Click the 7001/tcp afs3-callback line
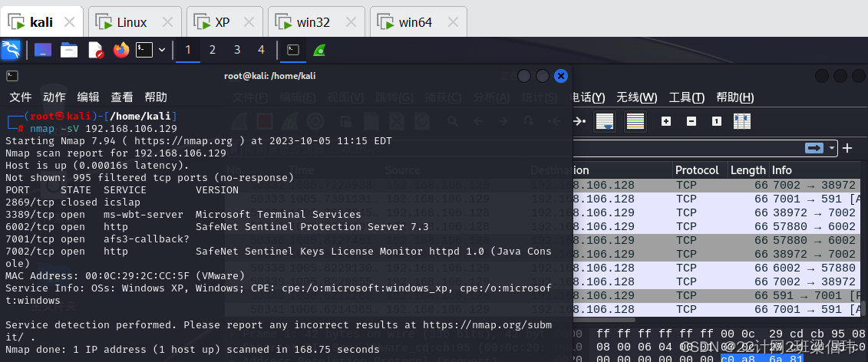868x362 pixels. [x=97, y=239]
